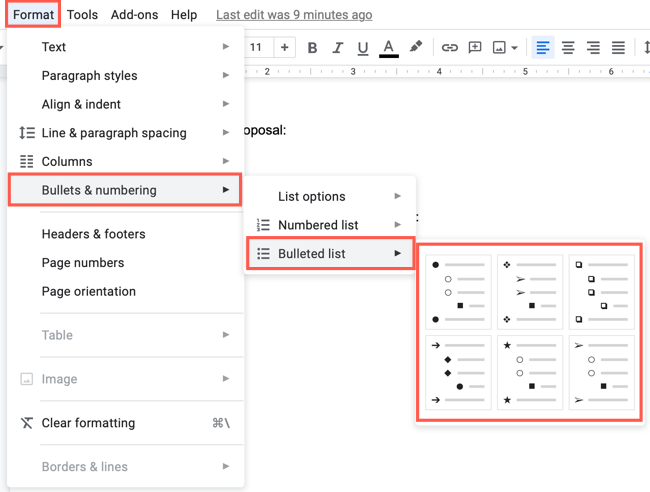The width and height of the screenshot is (650, 492).
Task: Apply underline using toolbar icon
Action: pyautogui.click(x=362, y=48)
